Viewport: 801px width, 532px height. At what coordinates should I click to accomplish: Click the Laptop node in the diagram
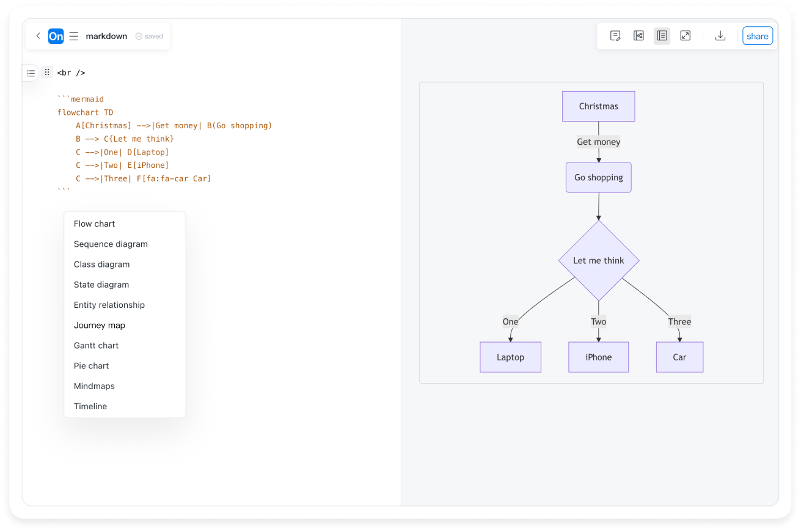point(510,357)
